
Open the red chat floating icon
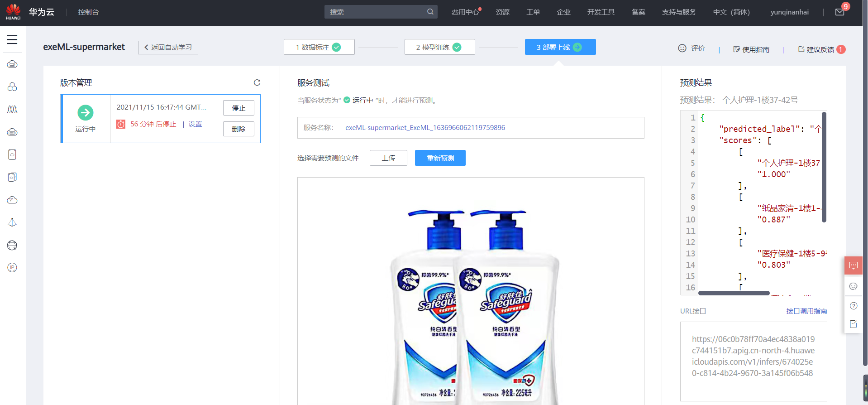tap(854, 265)
